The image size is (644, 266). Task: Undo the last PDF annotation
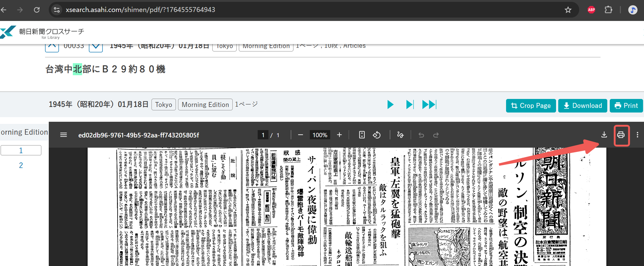[x=421, y=135]
